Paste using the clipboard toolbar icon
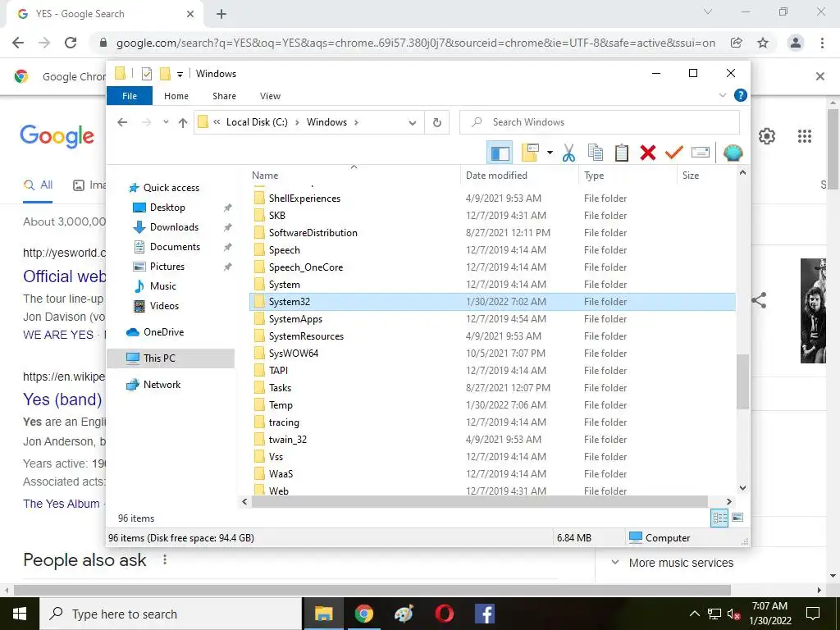The image size is (840, 630). click(x=622, y=153)
